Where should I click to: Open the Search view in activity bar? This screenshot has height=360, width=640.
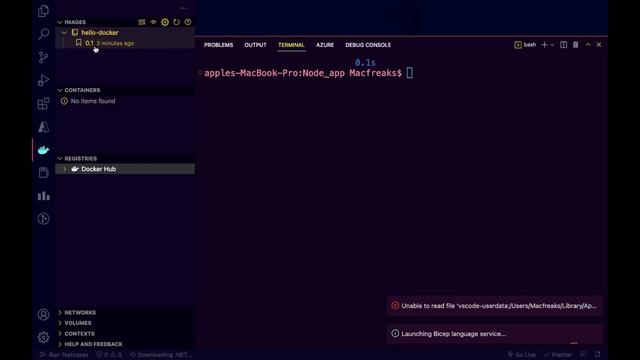tap(43, 34)
